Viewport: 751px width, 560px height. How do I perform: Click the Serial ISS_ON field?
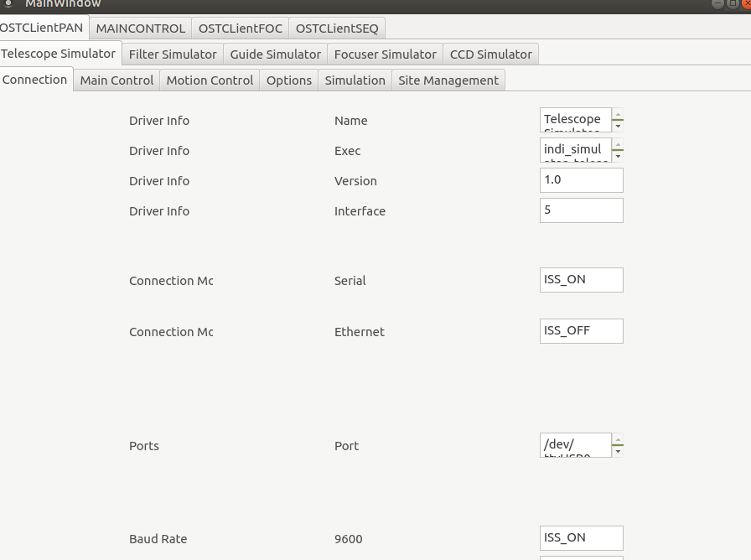click(x=581, y=280)
